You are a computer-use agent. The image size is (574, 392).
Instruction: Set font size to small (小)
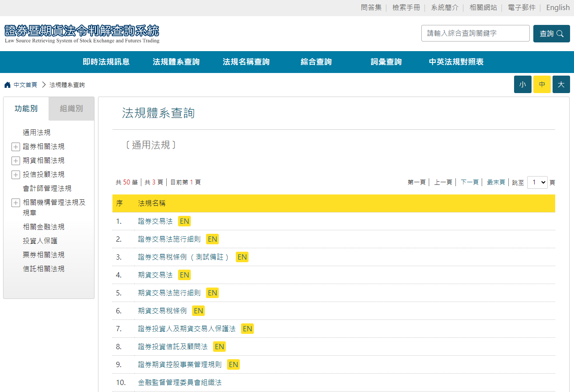click(523, 84)
